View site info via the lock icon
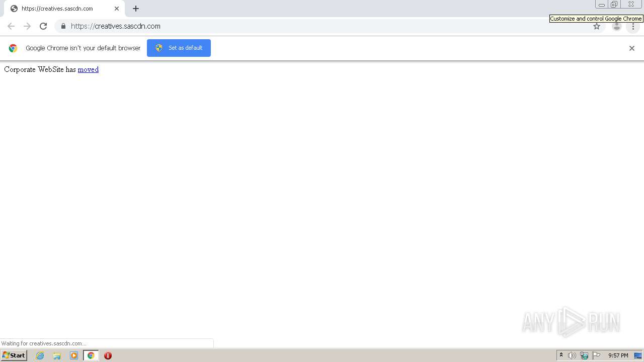 (x=63, y=26)
